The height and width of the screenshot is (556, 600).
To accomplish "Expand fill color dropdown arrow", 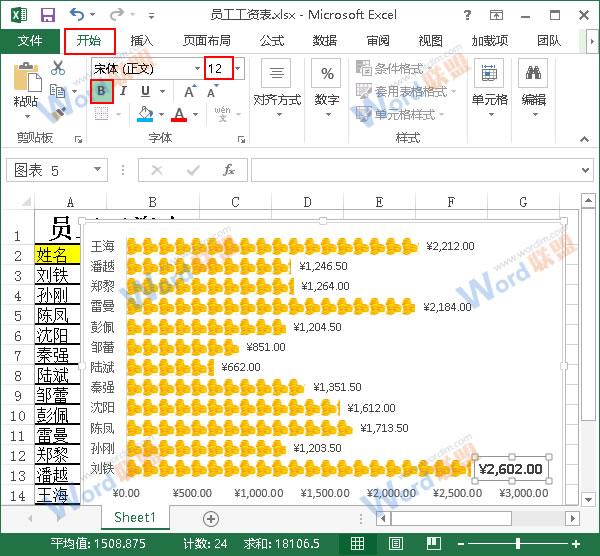I will tap(161, 114).
